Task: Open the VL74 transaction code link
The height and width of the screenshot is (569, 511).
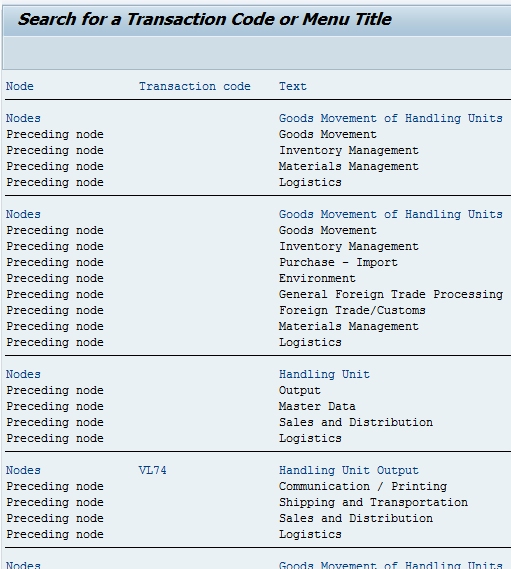Action: click(x=152, y=470)
